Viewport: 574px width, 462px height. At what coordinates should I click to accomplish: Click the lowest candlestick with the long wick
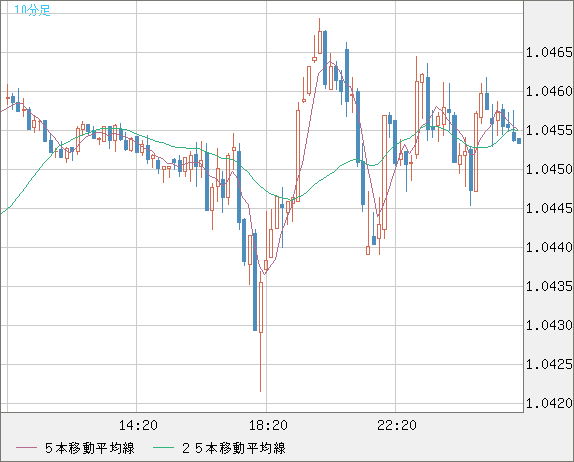tap(261, 332)
